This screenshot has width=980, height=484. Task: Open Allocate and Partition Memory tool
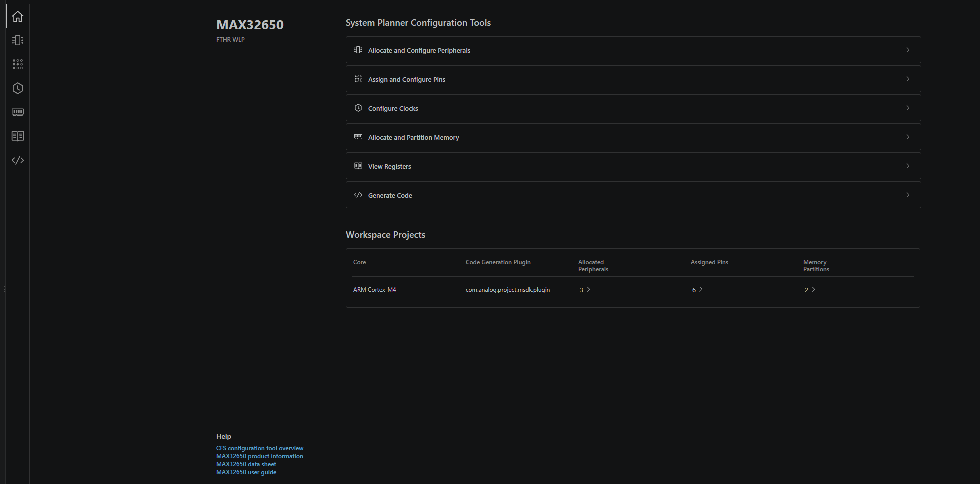click(633, 137)
